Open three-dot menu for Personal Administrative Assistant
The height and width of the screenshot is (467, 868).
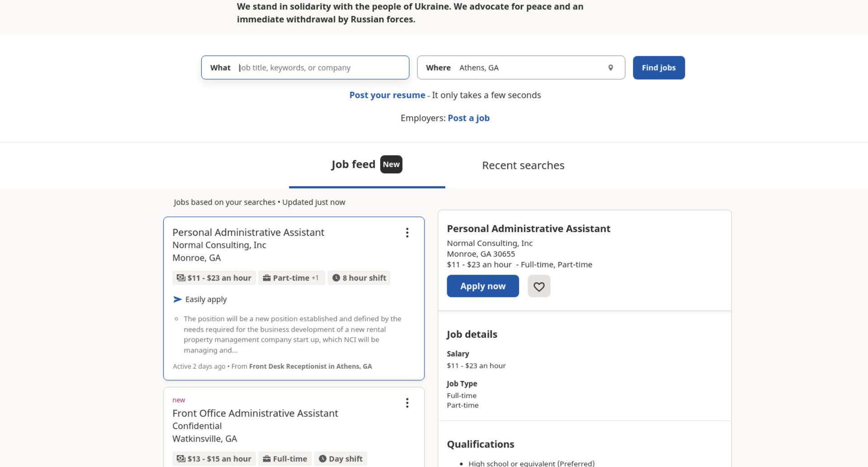[x=407, y=233]
